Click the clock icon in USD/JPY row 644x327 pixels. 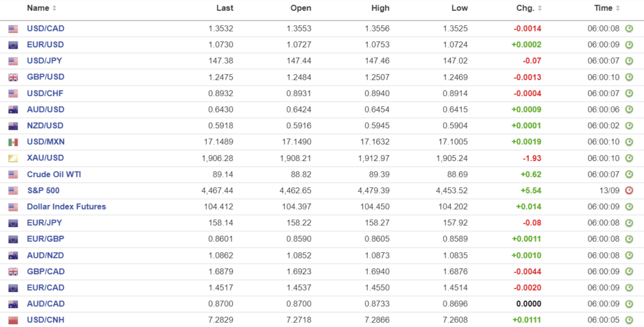(x=628, y=61)
